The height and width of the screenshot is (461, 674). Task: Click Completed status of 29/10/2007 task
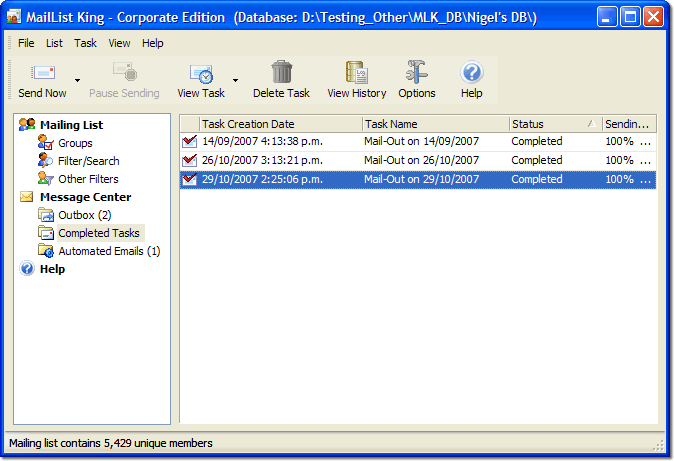[537, 179]
